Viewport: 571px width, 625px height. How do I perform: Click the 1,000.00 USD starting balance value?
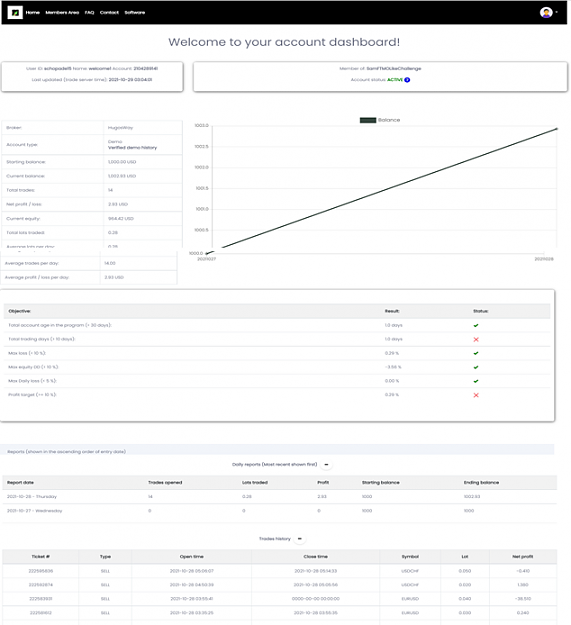click(122, 162)
